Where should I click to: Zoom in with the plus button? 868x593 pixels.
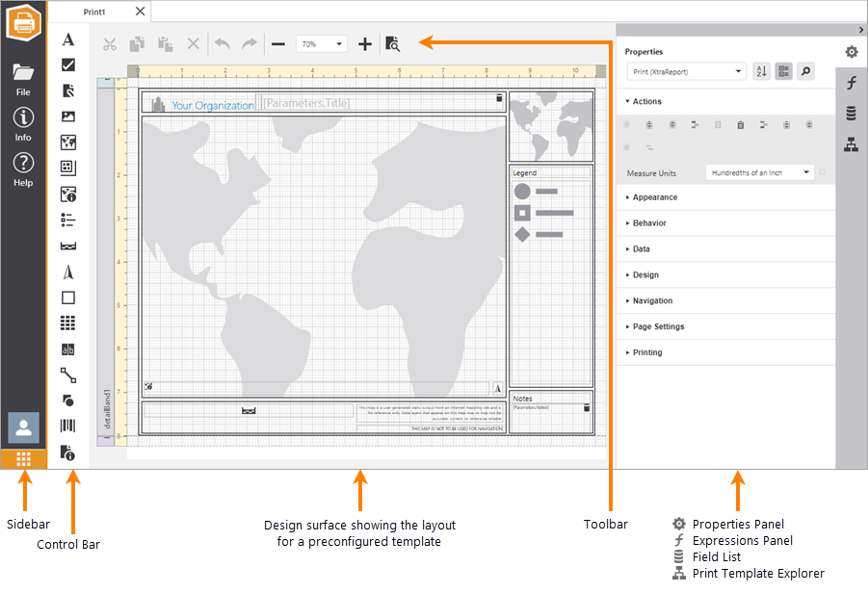[x=365, y=43]
